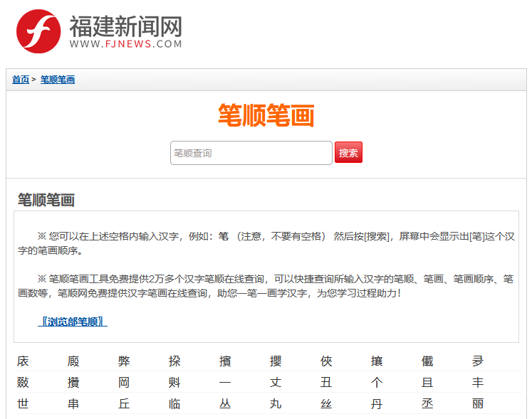Viewport: 532px width, 419px height.
Task: Click the character 丸 link
Action: [x=276, y=404]
